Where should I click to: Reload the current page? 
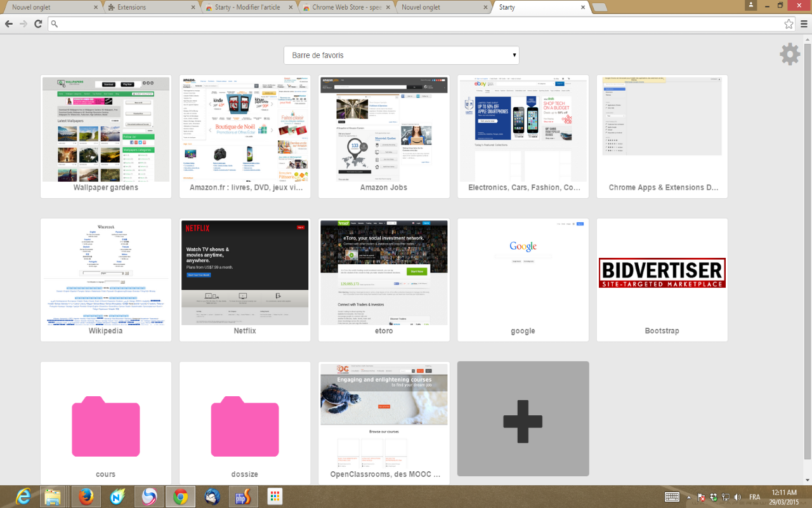tap(38, 23)
